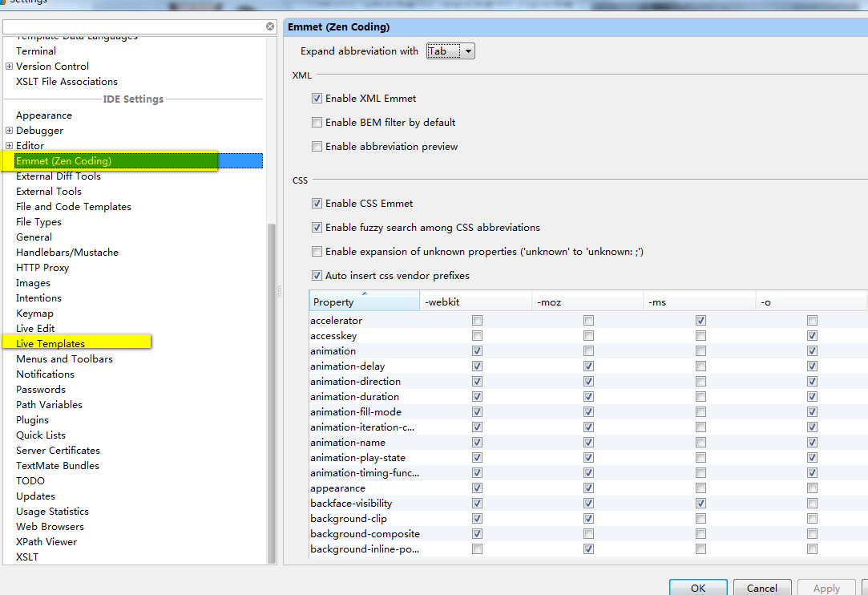The image size is (868, 595).
Task: Select Usage Statistics settings
Action: click(x=53, y=512)
